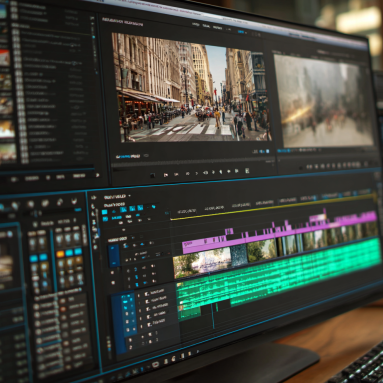The height and width of the screenshot is (383, 383).
Task: Toggle the tall blue track target on the video track
Action: (114, 256)
